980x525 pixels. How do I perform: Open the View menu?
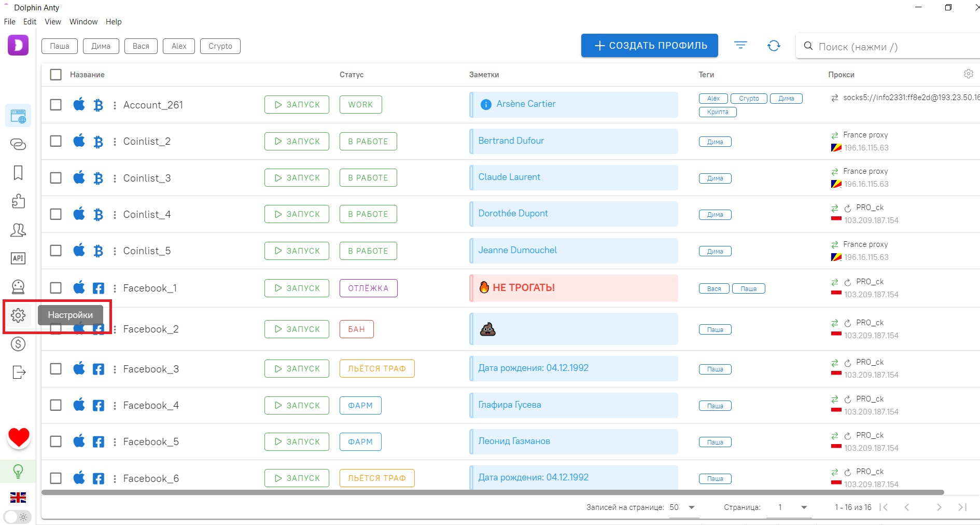pos(52,22)
